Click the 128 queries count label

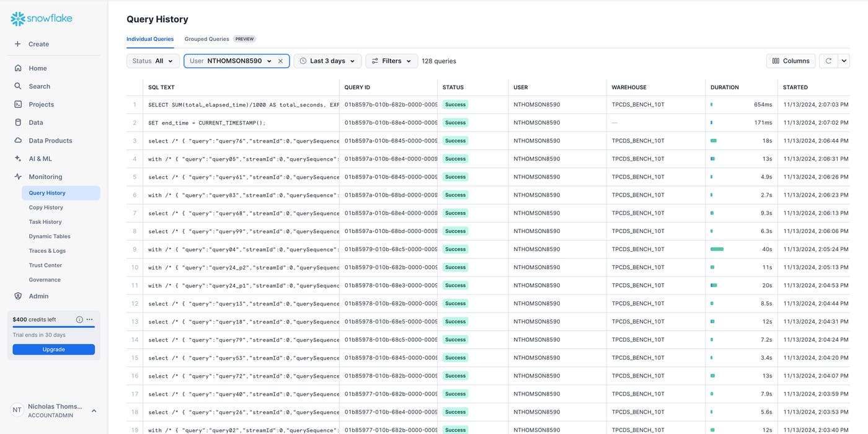pos(439,61)
